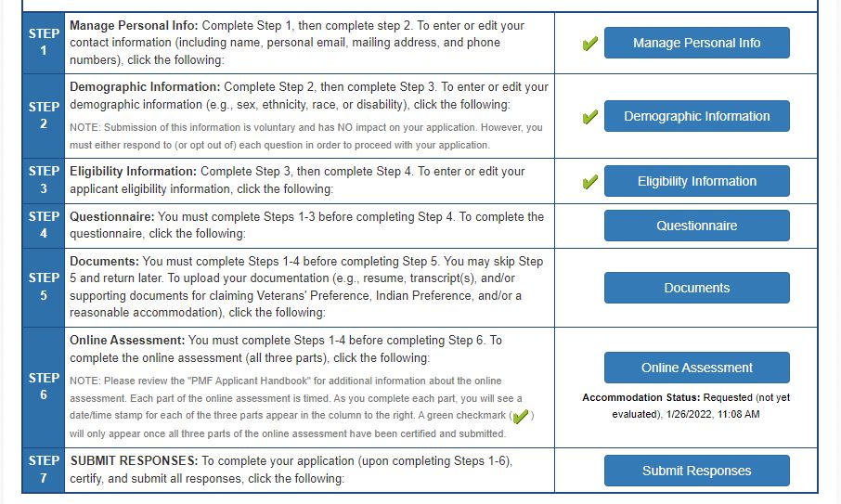Select the Eligibility Information button

696,181
